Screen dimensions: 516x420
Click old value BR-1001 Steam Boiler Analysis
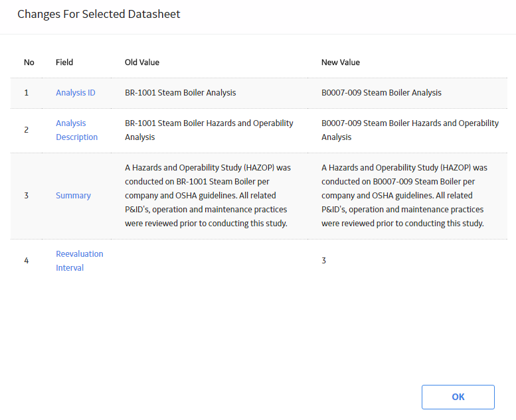pos(181,93)
